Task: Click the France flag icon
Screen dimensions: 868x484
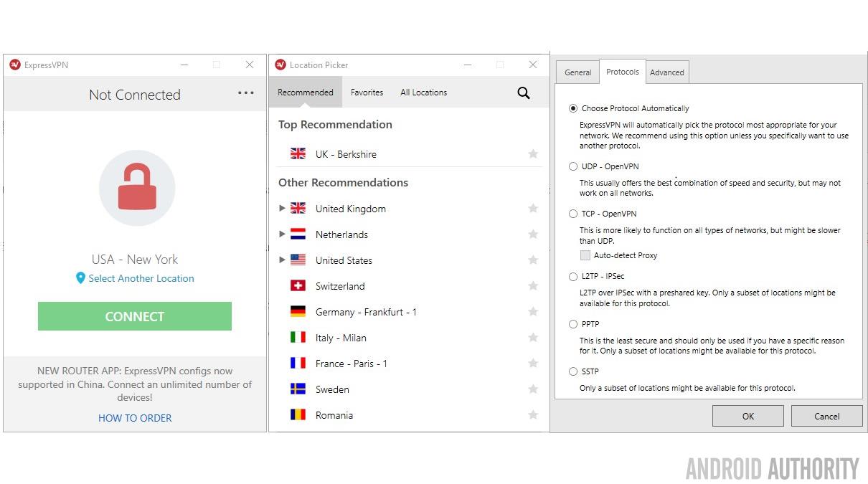Action: point(298,363)
